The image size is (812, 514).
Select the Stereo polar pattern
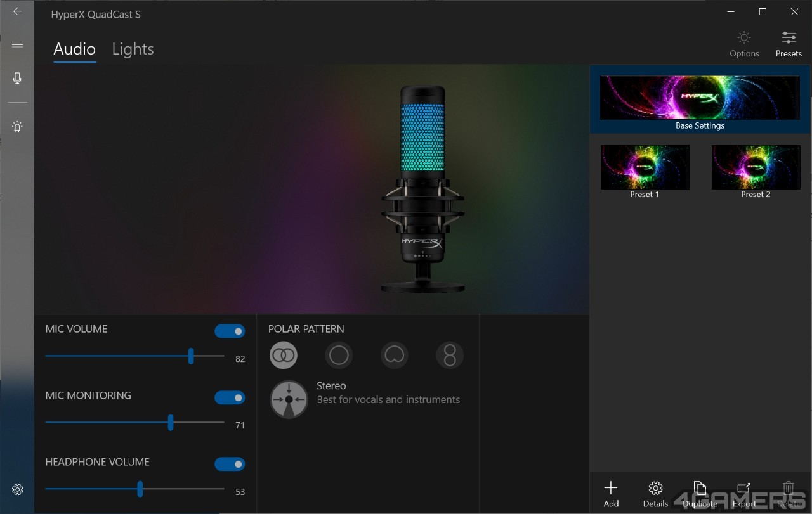point(284,356)
